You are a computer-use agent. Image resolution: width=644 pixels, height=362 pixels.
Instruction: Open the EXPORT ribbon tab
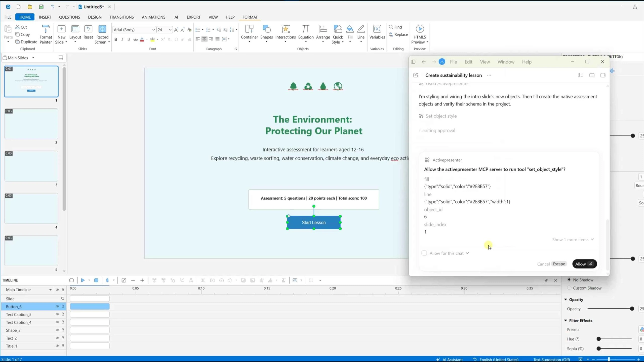tap(193, 17)
